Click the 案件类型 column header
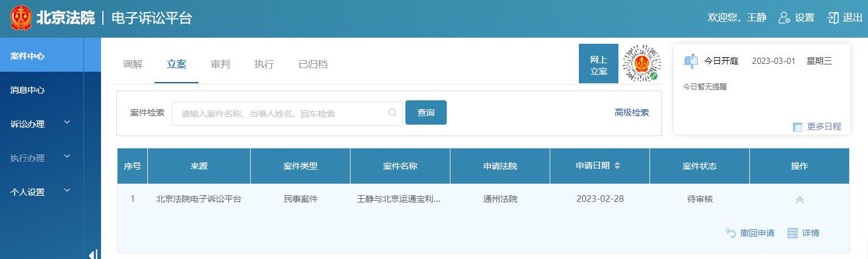 click(301, 166)
